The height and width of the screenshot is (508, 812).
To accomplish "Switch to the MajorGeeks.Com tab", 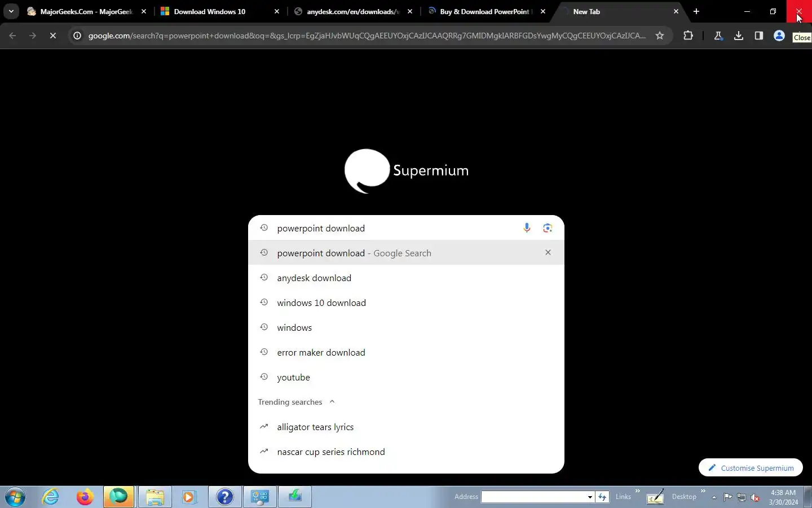I will point(86,11).
